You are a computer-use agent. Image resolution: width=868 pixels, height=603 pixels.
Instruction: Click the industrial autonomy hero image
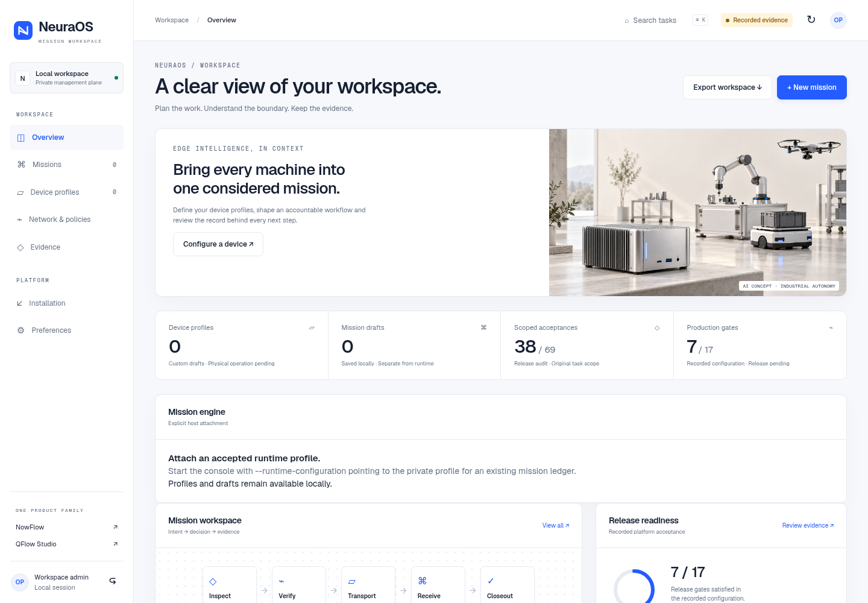click(x=697, y=212)
